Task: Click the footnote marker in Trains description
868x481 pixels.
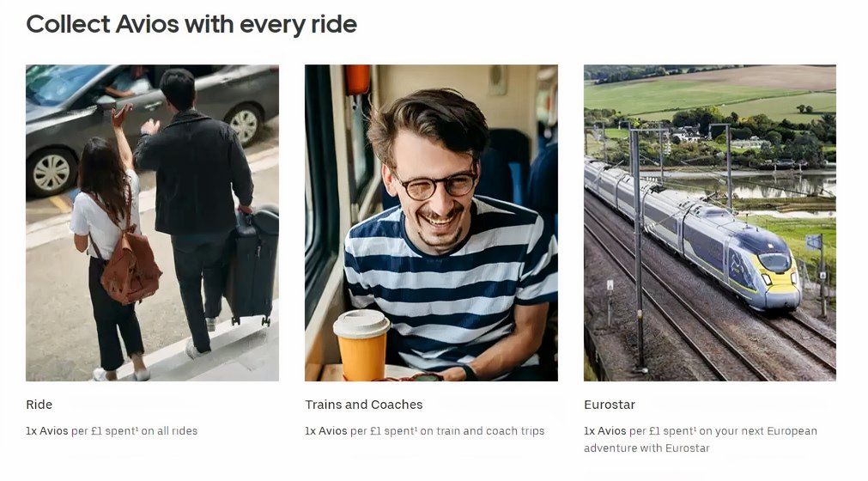Action: pyautogui.click(x=416, y=428)
